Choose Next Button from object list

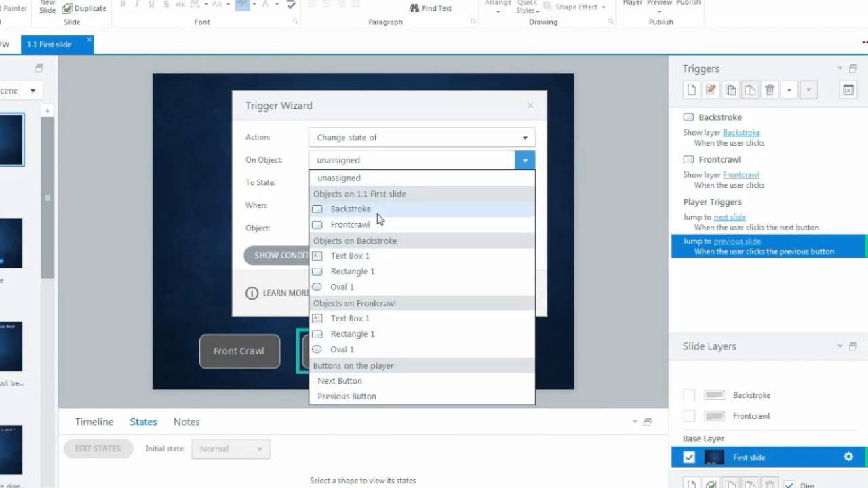point(422,380)
